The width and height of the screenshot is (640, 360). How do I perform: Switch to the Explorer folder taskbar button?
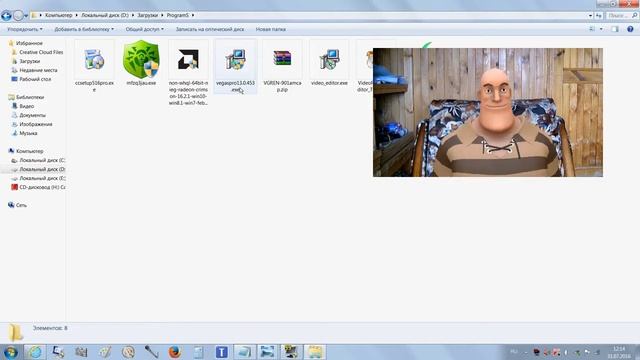pyautogui.click(x=315, y=352)
